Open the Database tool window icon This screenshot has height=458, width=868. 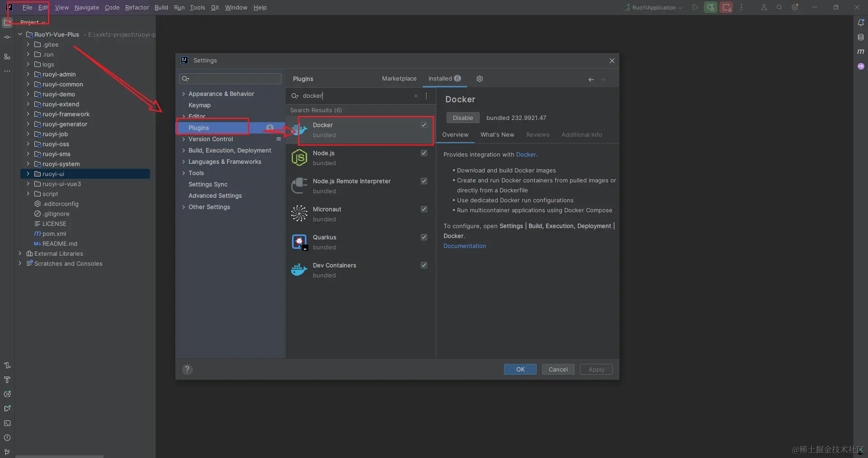coord(861,37)
